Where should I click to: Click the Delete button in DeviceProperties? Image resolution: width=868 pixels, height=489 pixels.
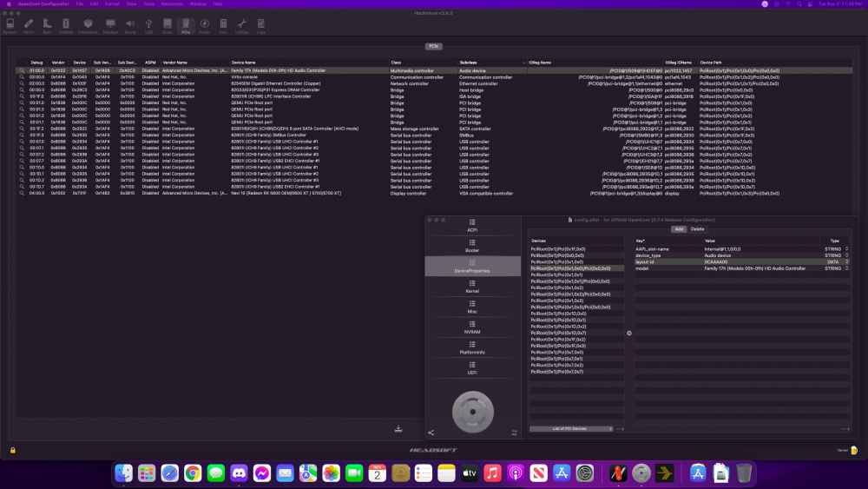click(698, 229)
